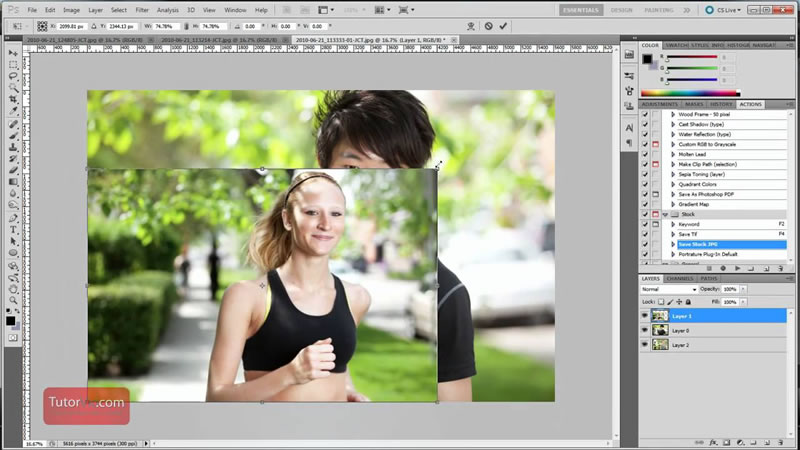Cancel the transform with the circle-slash icon
This screenshot has width=800, height=450.
coord(488,26)
